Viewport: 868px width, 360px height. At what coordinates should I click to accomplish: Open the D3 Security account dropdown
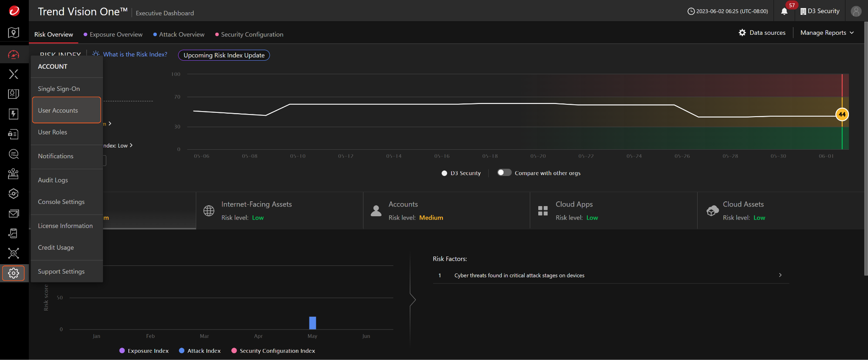[820, 11]
